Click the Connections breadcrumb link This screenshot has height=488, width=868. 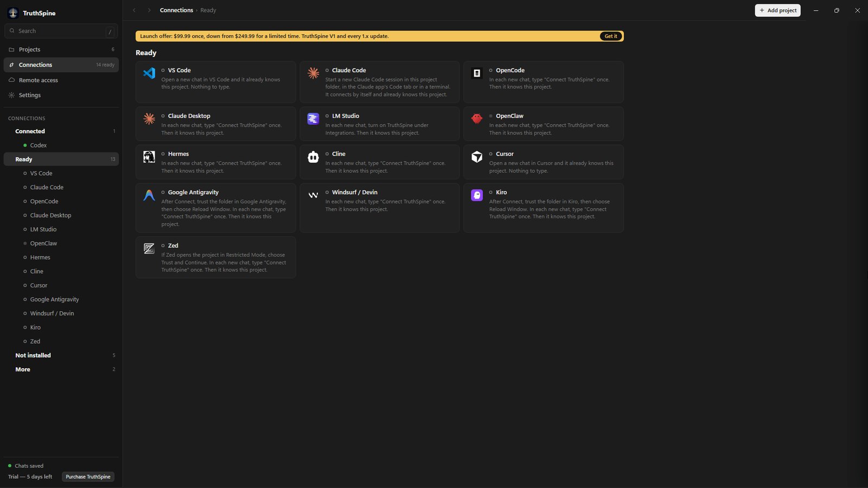click(x=176, y=10)
